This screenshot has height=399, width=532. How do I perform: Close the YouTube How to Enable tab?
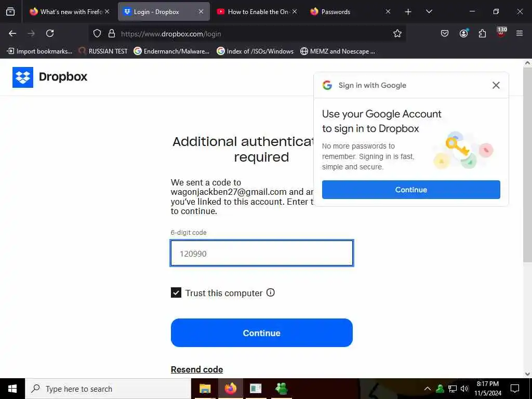pyautogui.click(x=295, y=11)
